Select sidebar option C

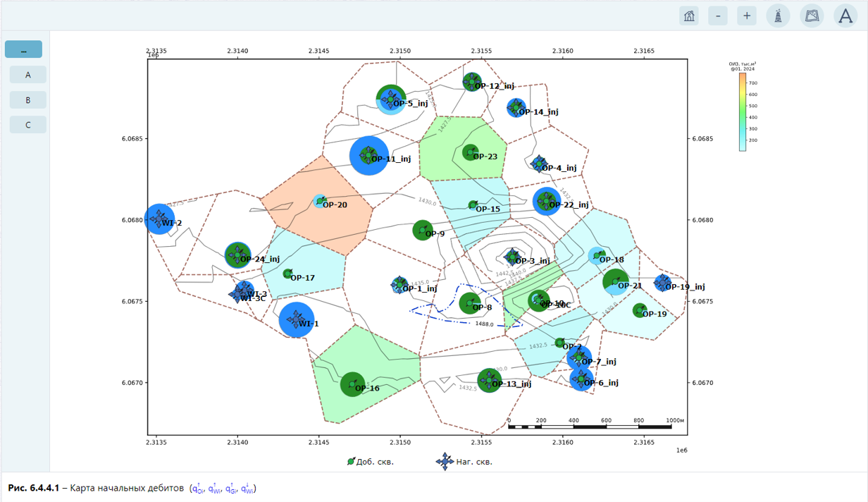click(x=28, y=125)
